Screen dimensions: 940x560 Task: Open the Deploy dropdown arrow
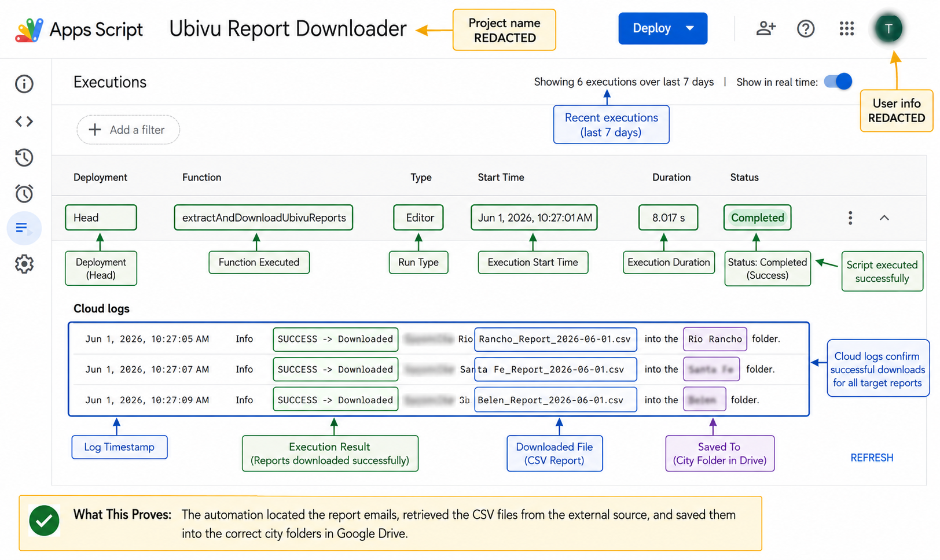pyautogui.click(x=690, y=28)
